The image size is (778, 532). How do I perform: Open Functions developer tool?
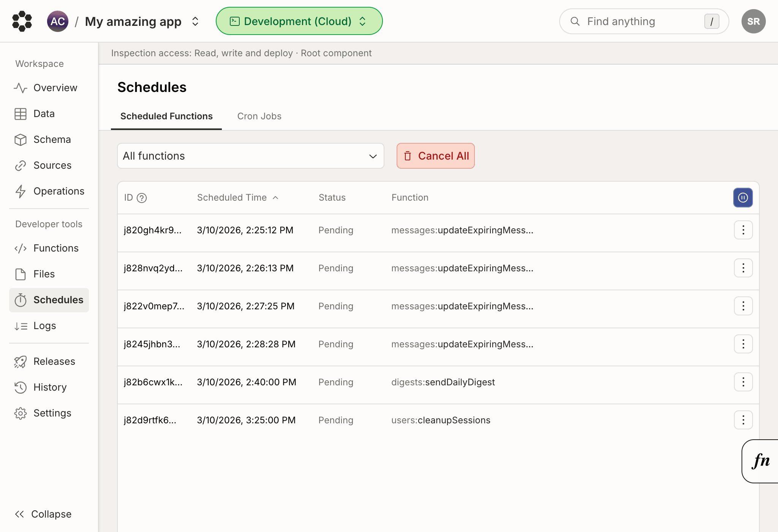pos(49,248)
